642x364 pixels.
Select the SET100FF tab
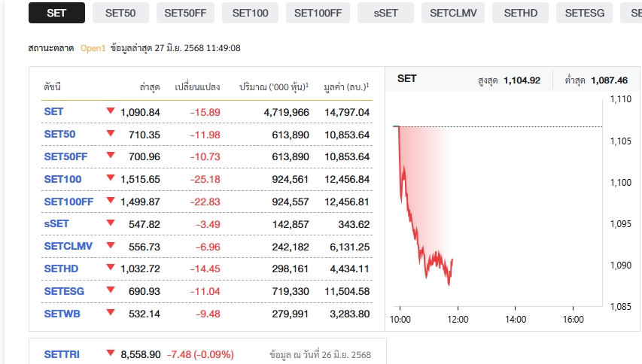tap(318, 13)
